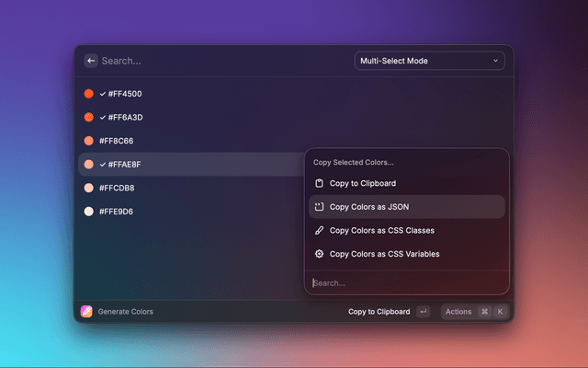Deselect the #FF4500 color checkmark
588x368 pixels.
pyautogui.click(x=103, y=94)
